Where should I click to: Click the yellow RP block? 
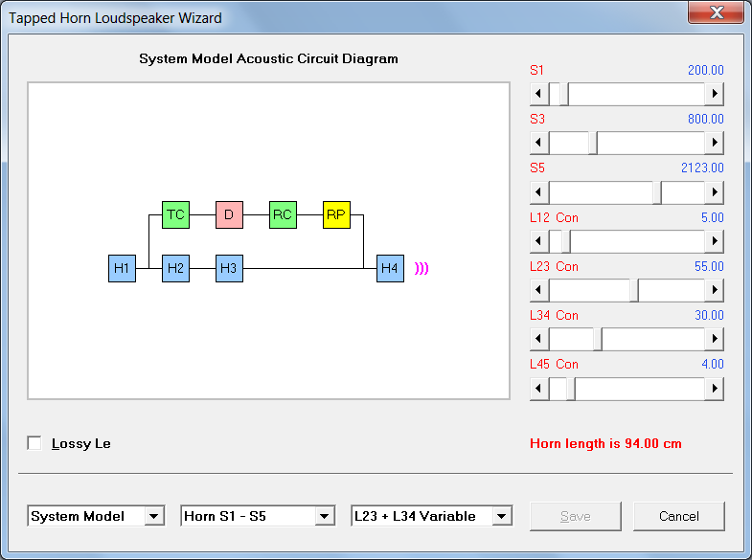pos(336,214)
